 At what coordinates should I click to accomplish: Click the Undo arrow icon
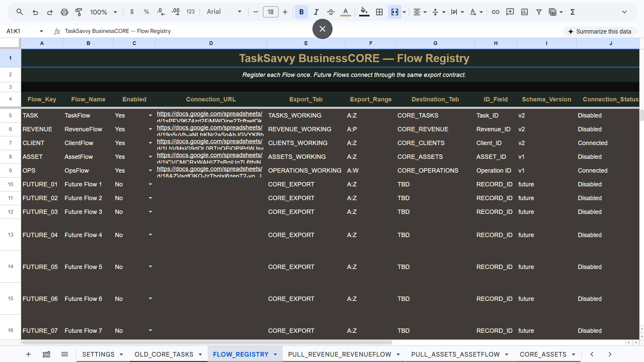click(x=35, y=12)
